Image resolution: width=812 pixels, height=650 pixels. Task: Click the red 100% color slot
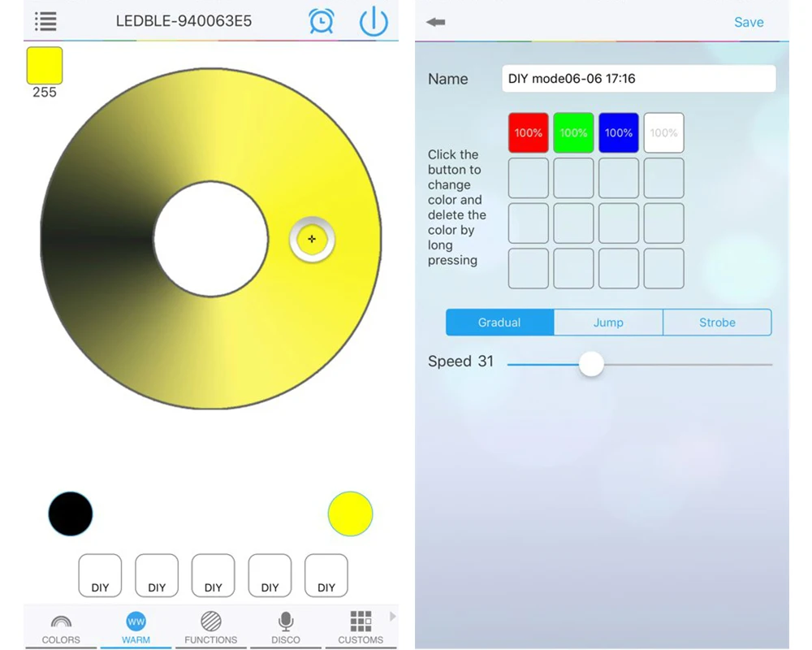tap(529, 132)
